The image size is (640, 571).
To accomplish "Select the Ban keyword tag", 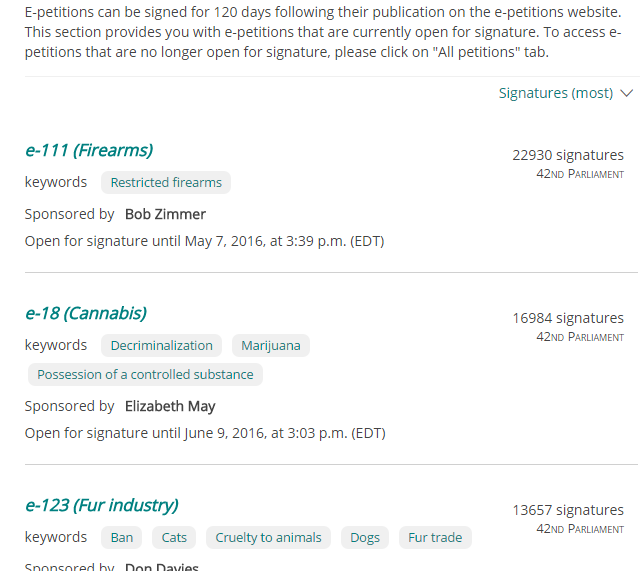I will pos(122,538).
